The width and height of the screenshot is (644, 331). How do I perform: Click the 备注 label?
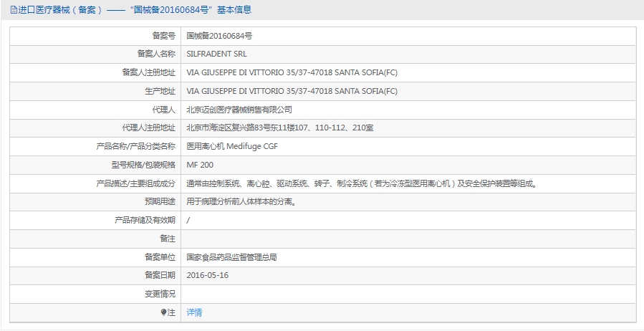click(168, 239)
